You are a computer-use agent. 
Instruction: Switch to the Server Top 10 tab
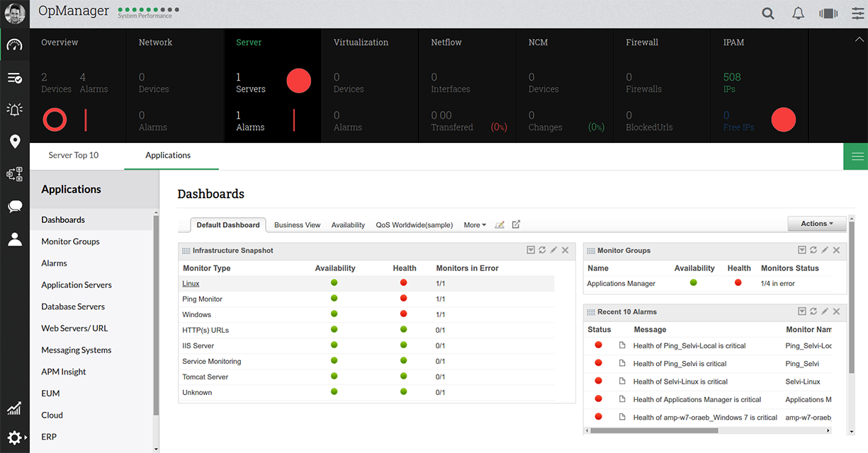click(74, 155)
